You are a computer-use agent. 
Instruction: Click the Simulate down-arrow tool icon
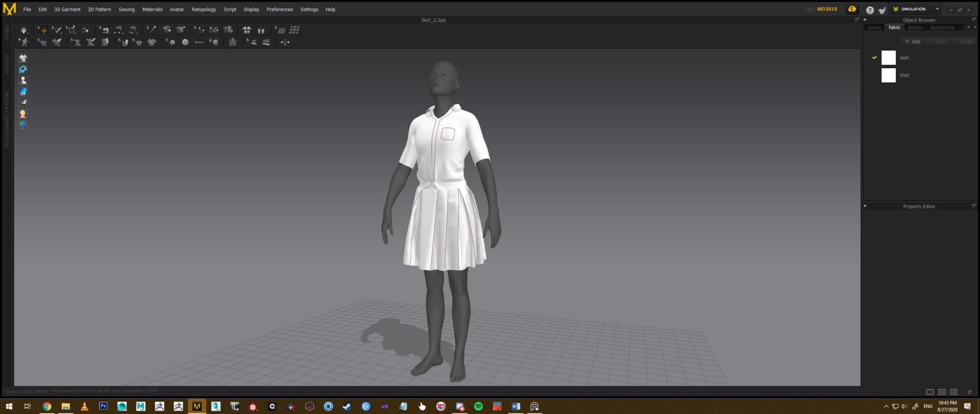click(24, 30)
